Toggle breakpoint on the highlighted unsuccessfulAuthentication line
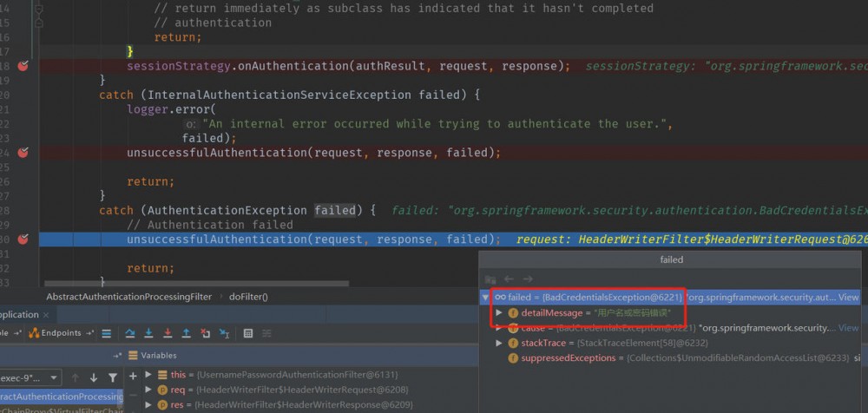 [23, 239]
